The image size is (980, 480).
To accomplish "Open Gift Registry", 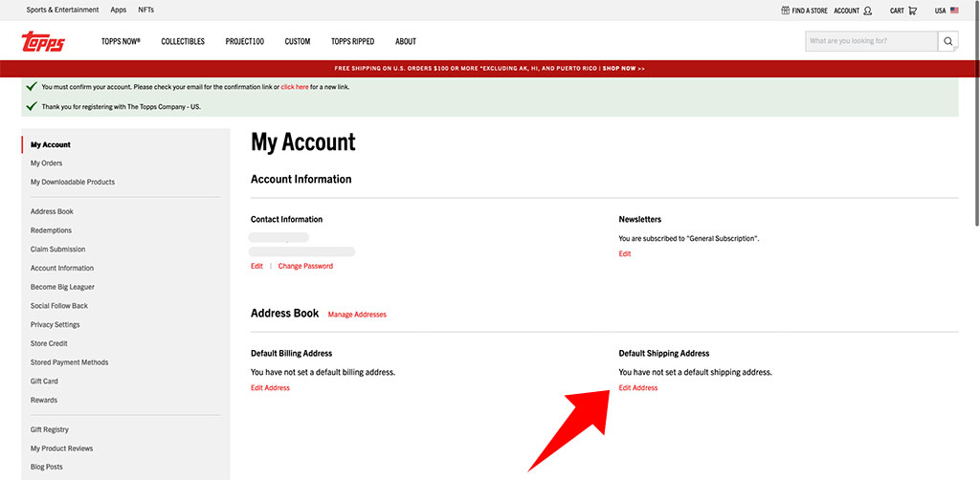I will click(x=50, y=429).
